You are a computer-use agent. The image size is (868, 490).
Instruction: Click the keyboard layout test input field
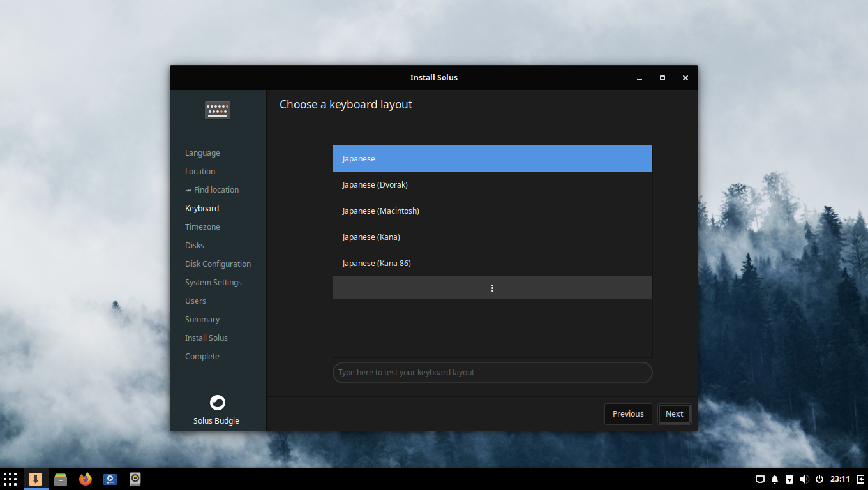tap(493, 373)
